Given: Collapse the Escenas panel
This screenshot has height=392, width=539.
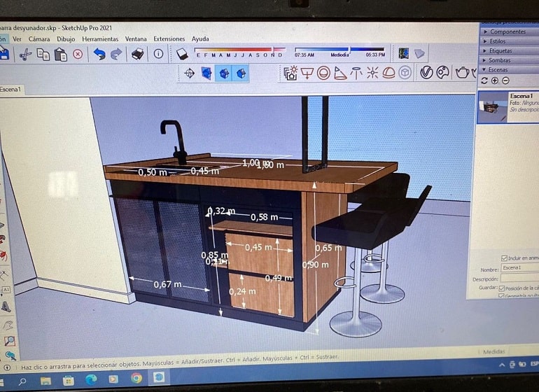Looking at the screenshot, I should (498, 70).
